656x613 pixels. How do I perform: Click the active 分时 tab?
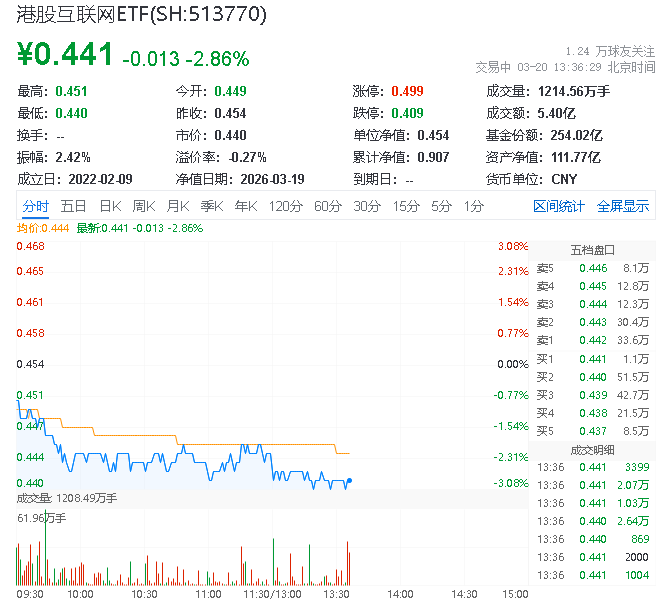click(35, 206)
